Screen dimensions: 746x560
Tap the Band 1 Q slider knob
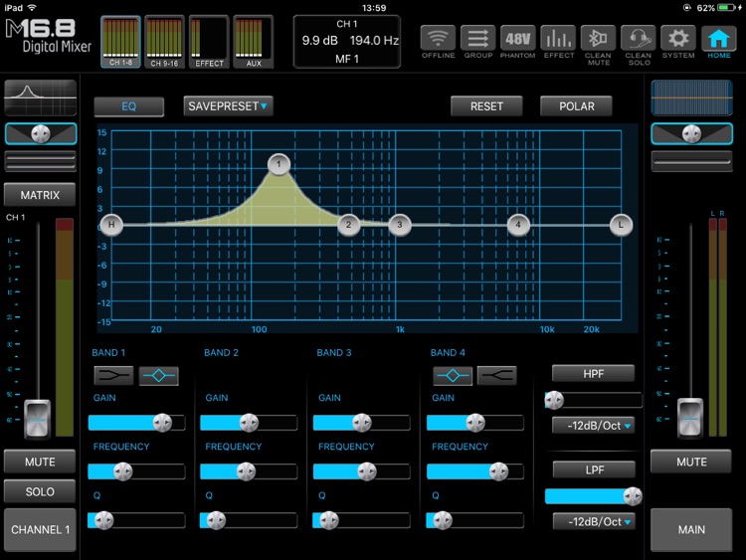point(103,520)
